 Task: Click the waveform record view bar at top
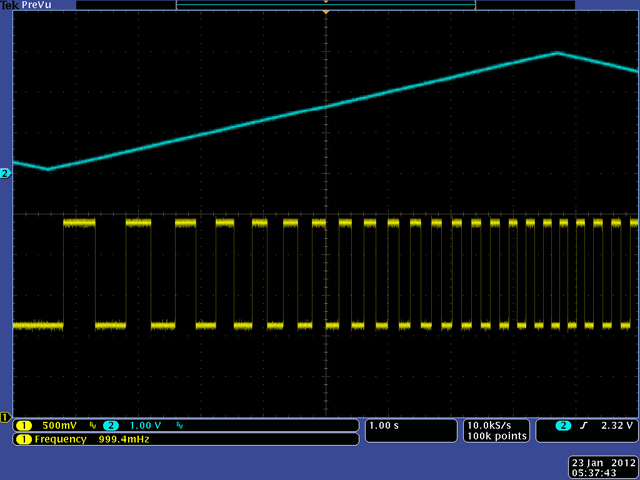(325, 5)
